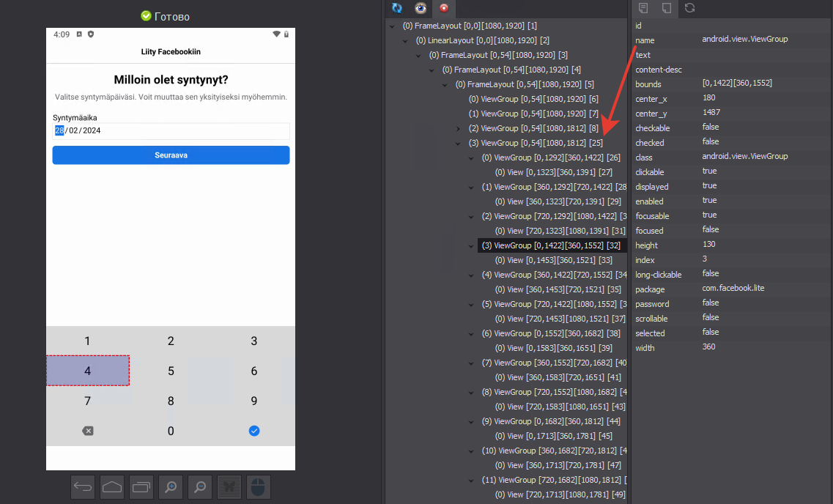
Task: Collapse the FrameLayout [3] node arrow
Action: [418, 55]
